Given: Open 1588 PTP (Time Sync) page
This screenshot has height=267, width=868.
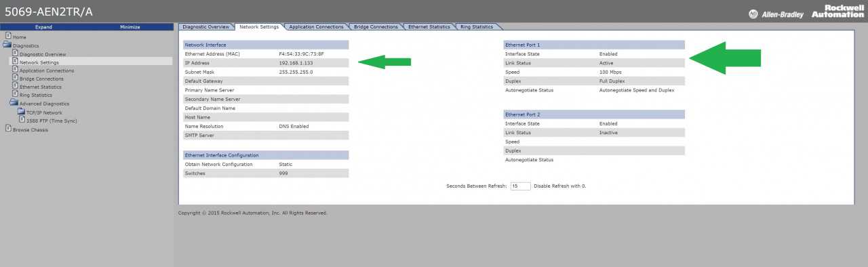Looking at the screenshot, I should pos(52,121).
